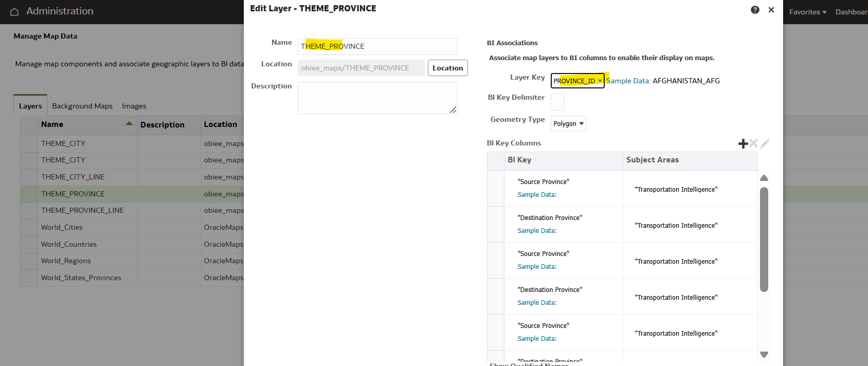Click Administration title in header

pyautogui.click(x=60, y=11)
